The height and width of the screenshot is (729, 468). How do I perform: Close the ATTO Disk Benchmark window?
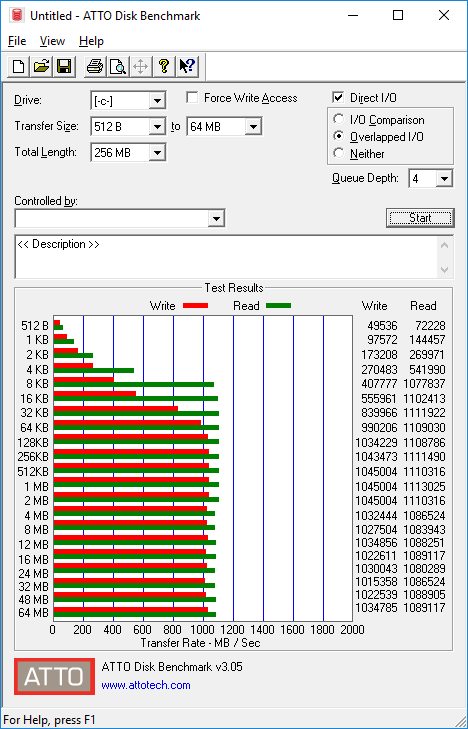(x=444, y=15)
